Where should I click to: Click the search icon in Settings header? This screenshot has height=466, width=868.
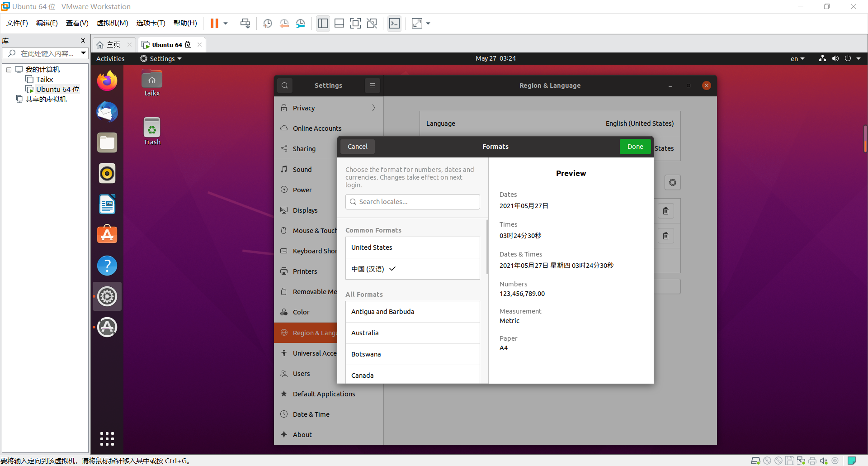pos(285,85)
